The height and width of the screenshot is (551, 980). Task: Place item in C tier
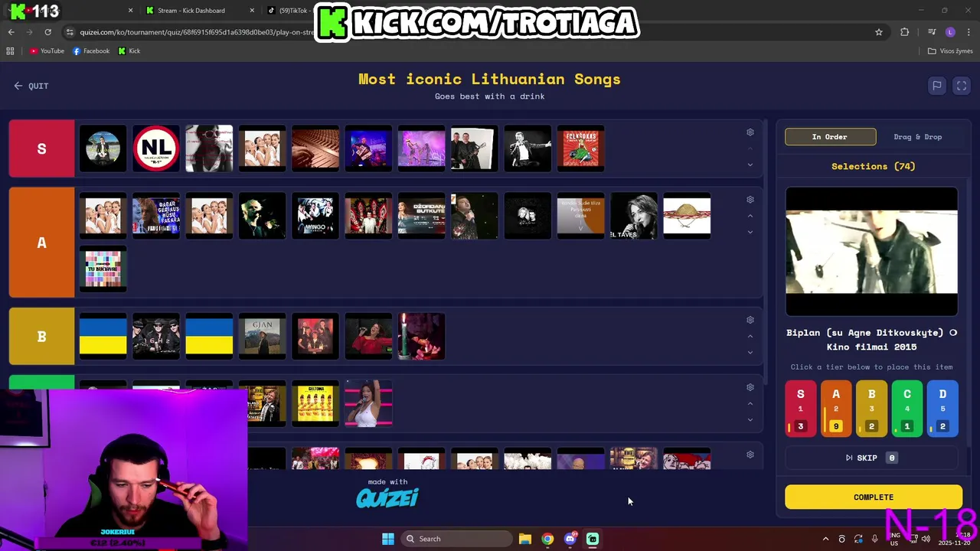[x=907, y=409]
